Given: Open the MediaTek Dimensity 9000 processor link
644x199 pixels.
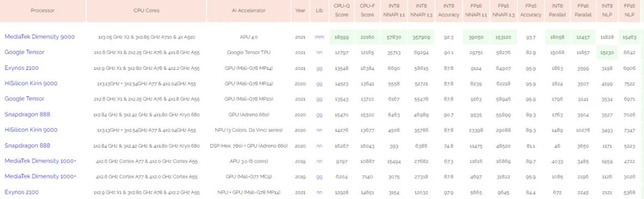Looking at the screenshot, I should pyautogui.click(x=39, y=37).
